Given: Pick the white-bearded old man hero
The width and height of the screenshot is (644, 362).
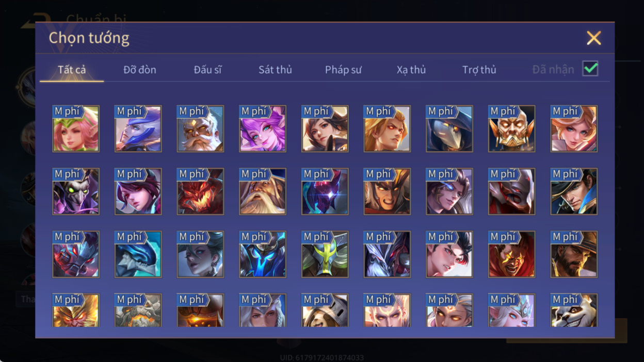Looking at the screenshot, I should point(200,129).
